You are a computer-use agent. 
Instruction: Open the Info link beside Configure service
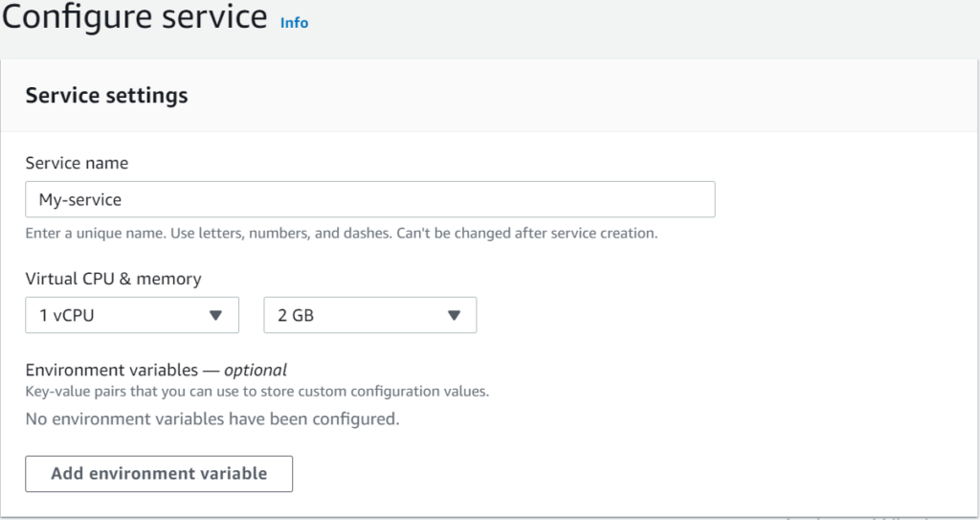tap(294, 23)
